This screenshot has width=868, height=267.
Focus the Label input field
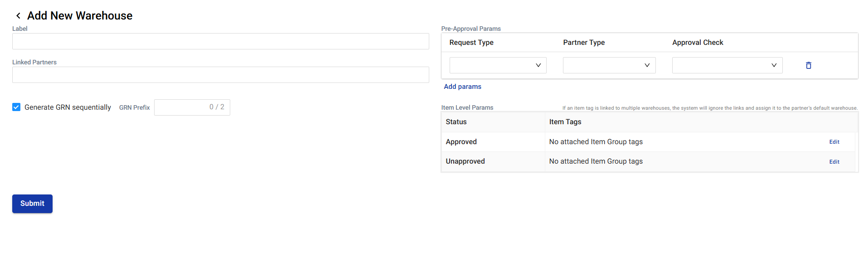pos(220,41)
